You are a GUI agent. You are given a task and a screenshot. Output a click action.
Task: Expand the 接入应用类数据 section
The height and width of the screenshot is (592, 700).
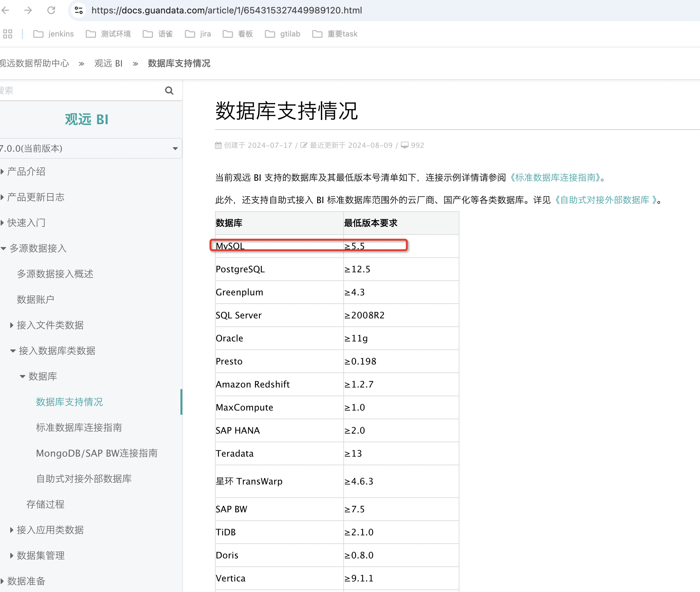[x=47, y=530]
